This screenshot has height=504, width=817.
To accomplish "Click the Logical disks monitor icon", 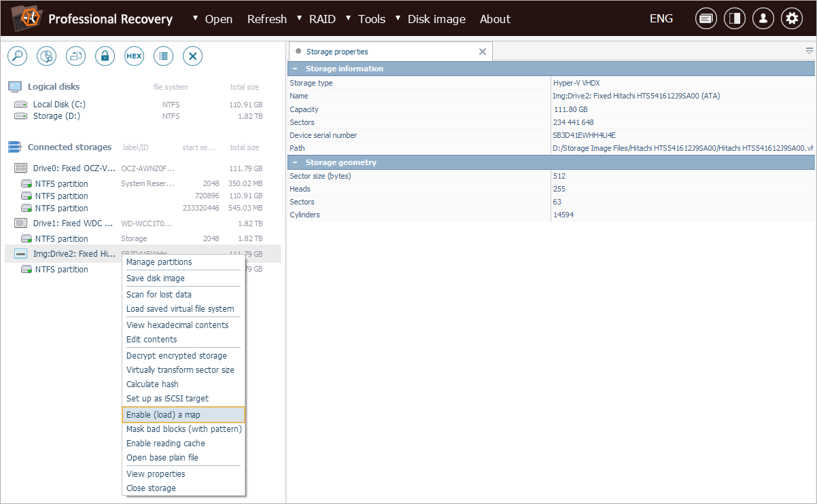I will pos(15,87).
